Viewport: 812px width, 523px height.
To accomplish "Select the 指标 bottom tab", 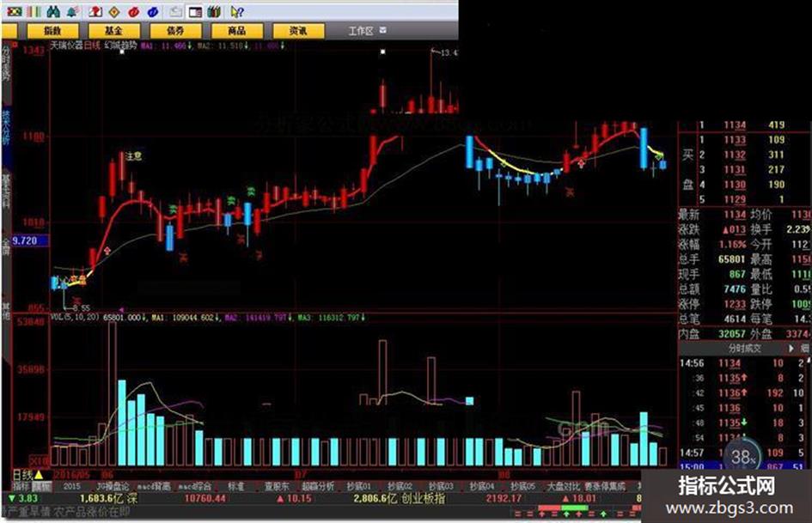I will click(x=21, y=487).
